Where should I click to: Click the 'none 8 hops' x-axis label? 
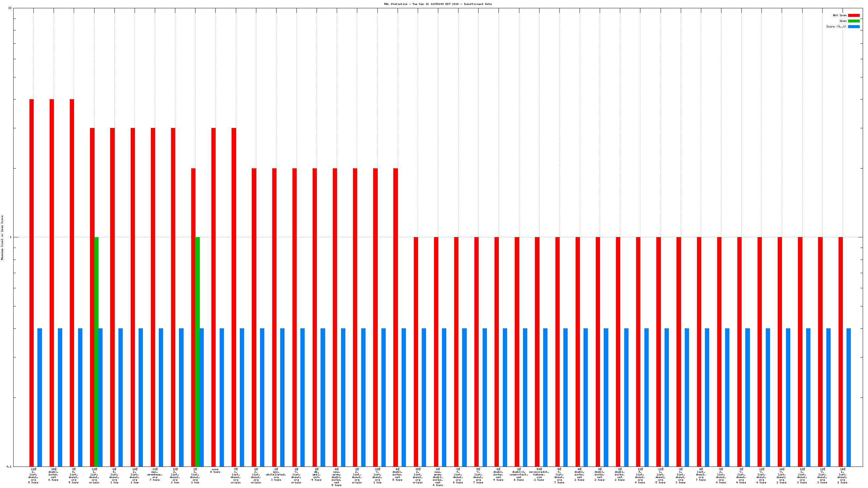coord(215,470)
